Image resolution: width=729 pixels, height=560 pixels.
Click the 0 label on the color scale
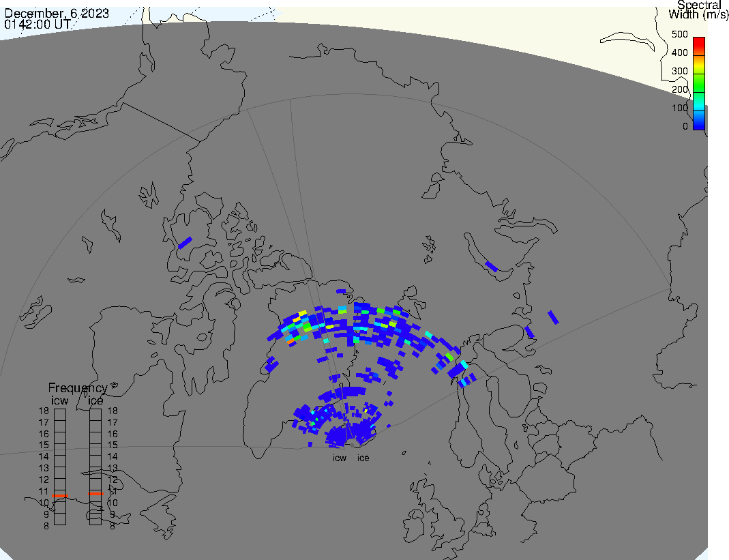point(685,126)
